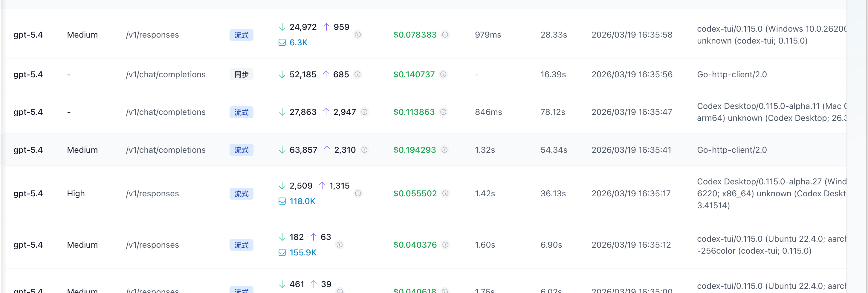Click info icon next to $0.140737 cost
The width and height of the screenshot is (868, 293).
tap(443, 74)
